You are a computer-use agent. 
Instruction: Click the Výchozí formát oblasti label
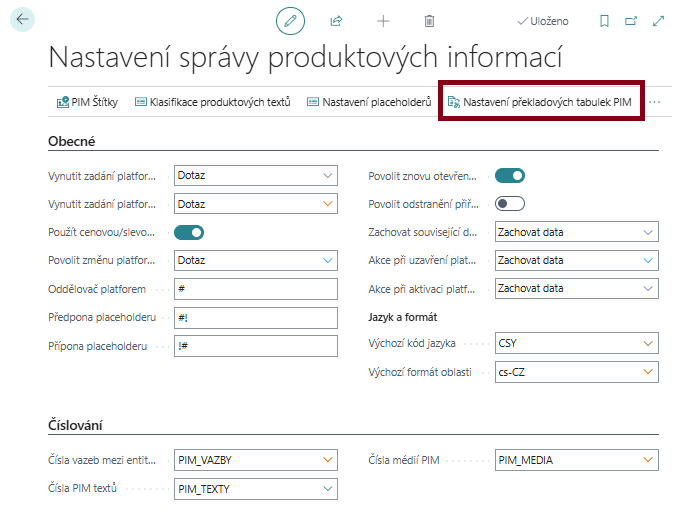tap(420, 372)
